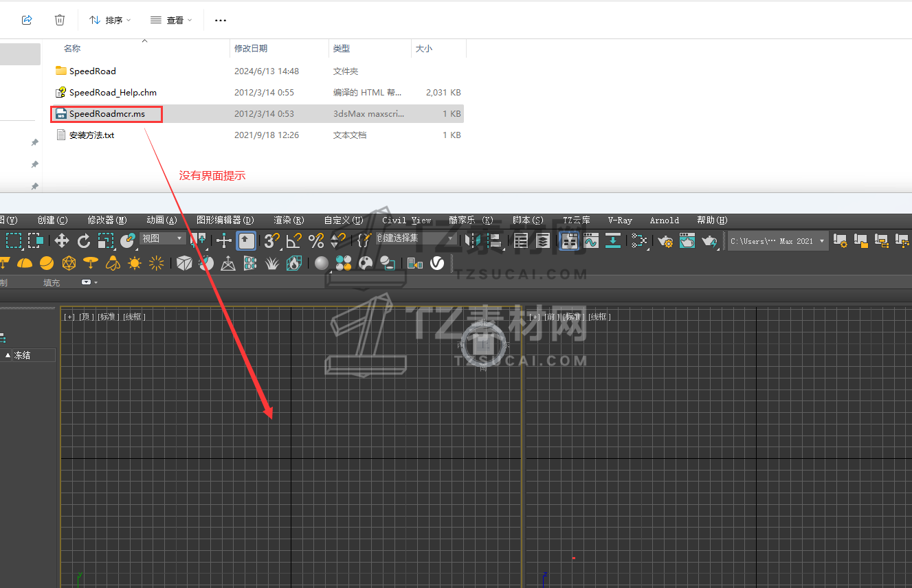Toggle percent snap
The image size is (912, 588).
click(x=316, y=240)
